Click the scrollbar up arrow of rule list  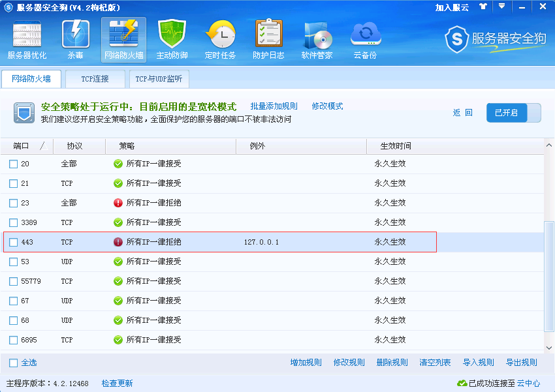pos(549,145)
